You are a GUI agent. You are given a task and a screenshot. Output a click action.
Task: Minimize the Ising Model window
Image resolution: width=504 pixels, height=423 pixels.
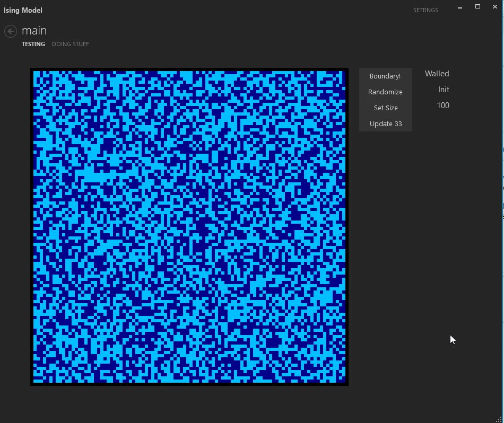tap(460, 7)
